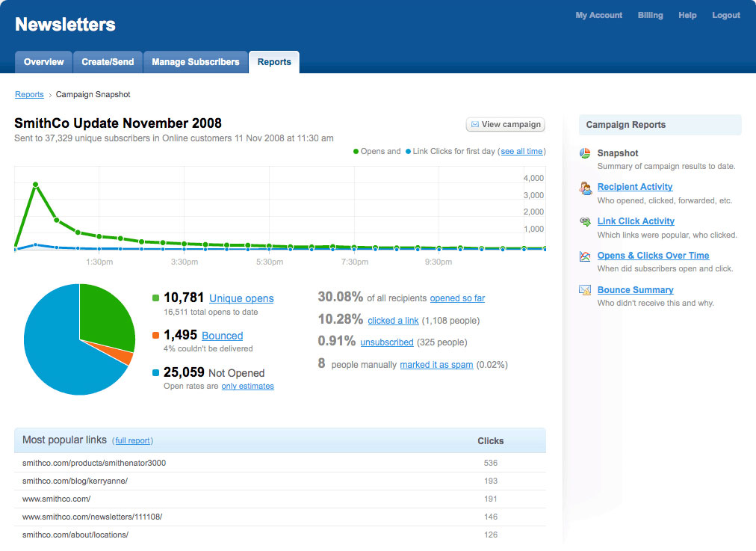Click the 193 clicks value
Screen dimensions: 756x551
490,481
